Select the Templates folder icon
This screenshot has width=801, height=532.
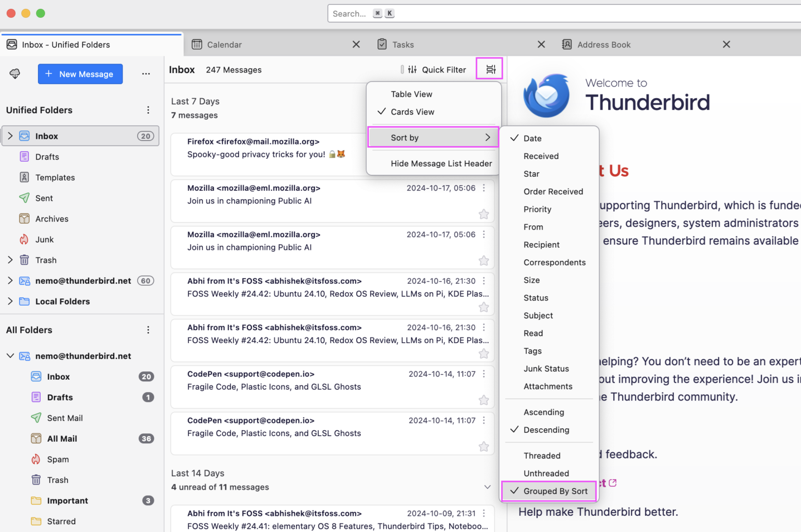tap(25, 177)
